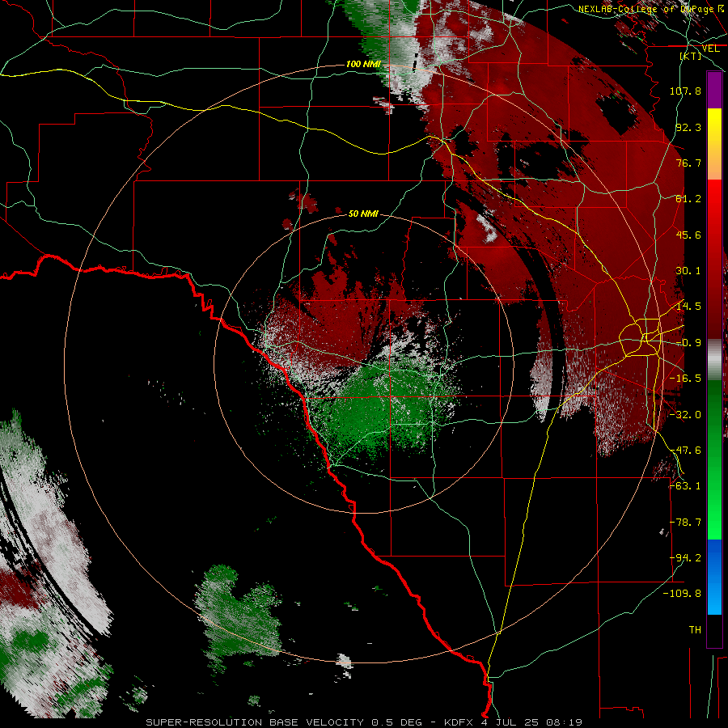Click the 45.6 value on velocity scale

(688, 235)
